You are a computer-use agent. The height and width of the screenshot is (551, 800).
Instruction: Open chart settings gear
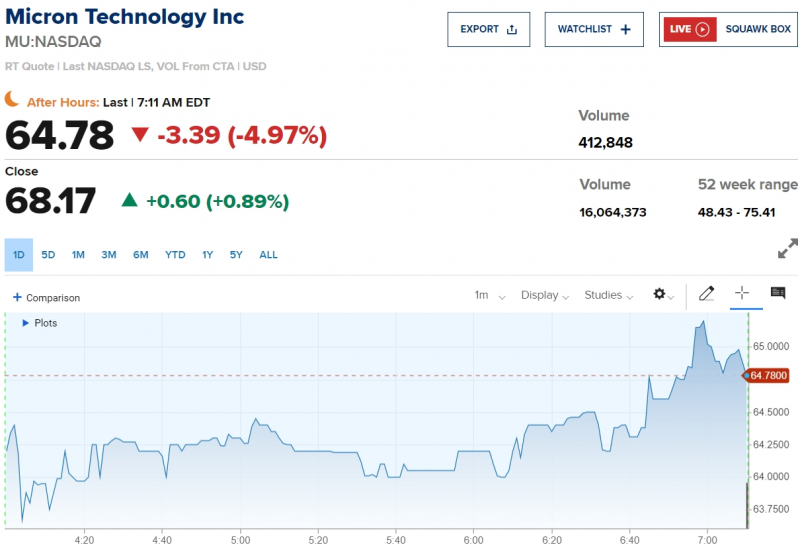point(659,294)
